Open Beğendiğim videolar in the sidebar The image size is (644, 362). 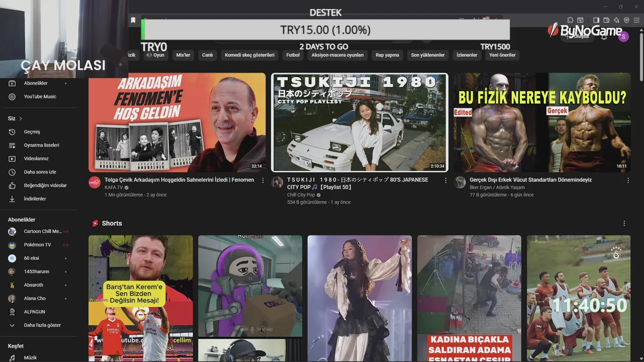pyautogui.click(x=39, y=186)
